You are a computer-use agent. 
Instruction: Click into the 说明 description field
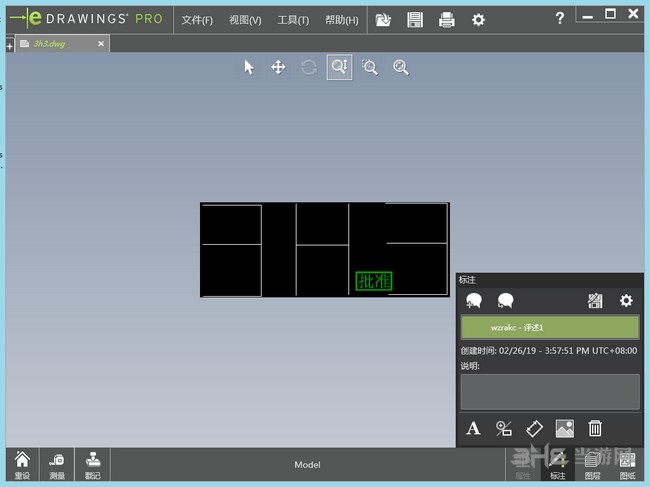point(549,392)
